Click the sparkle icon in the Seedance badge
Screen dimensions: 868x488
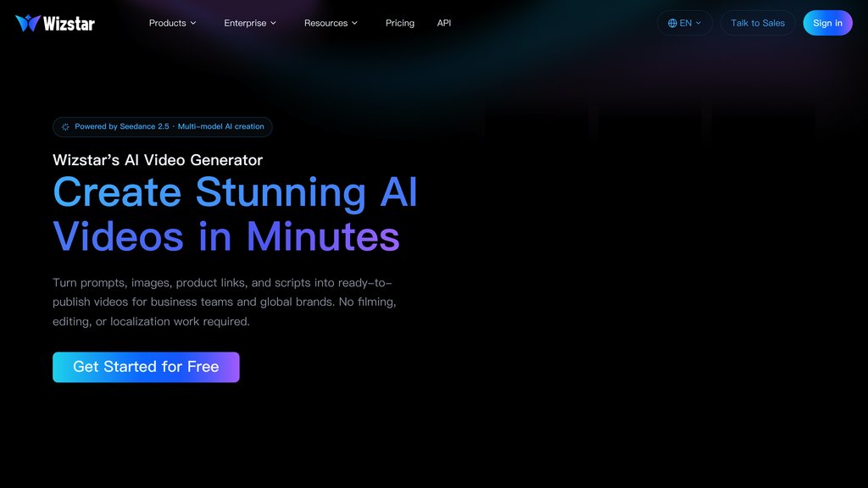pos(65,127)
